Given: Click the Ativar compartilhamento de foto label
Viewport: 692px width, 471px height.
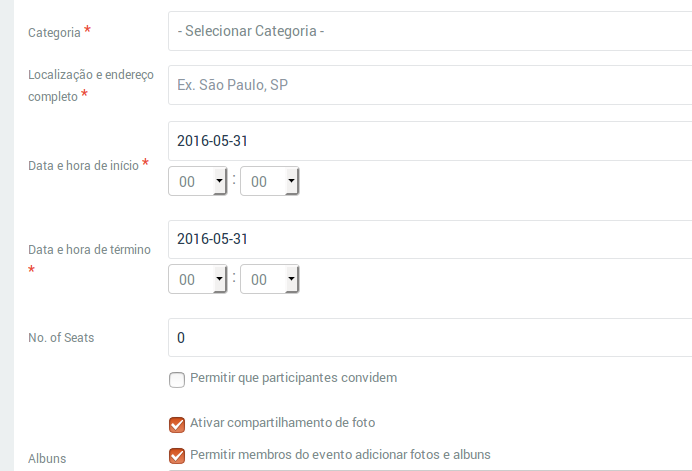Looking at the screenshot, I should click(282, 423).
